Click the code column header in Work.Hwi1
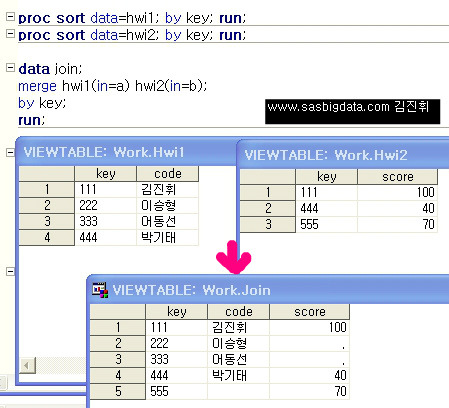Screen dimensions: 449x408 [x=168, y=174]
